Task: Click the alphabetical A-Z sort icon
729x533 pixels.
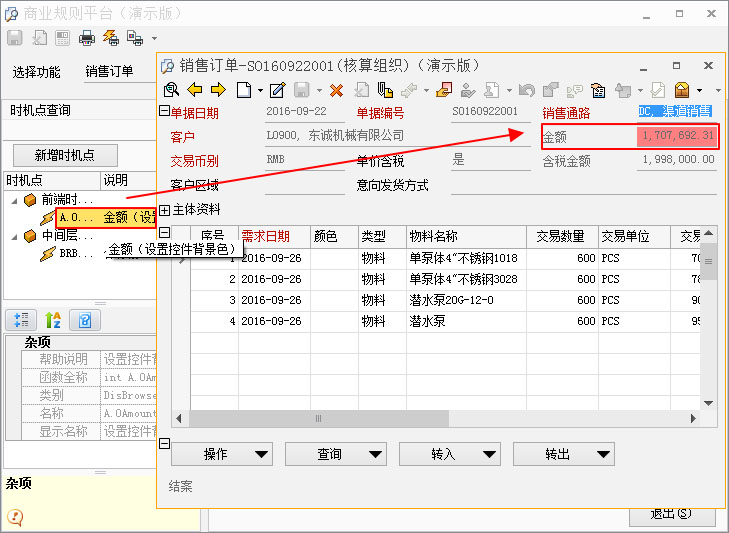Action: click(52, 320)
